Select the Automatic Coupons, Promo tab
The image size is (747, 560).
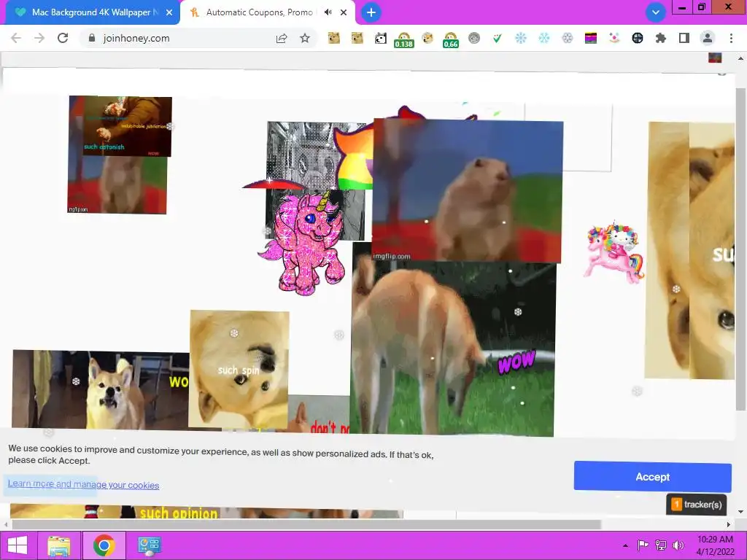260,12
